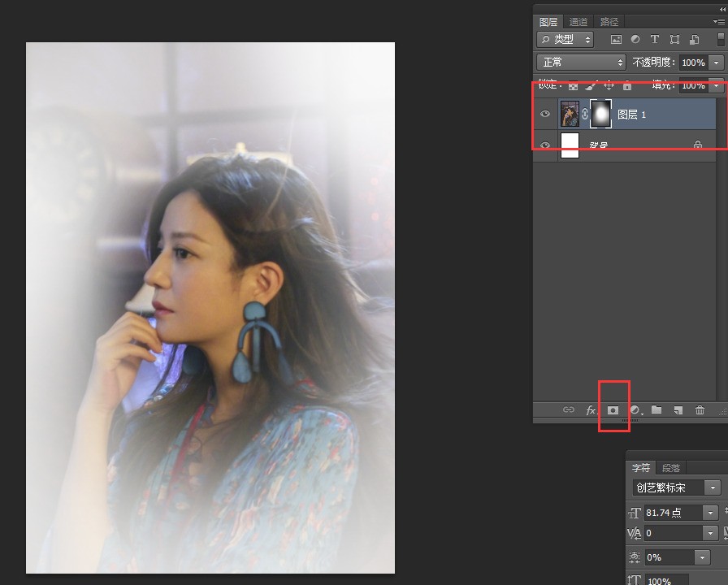Open the fx layer style menu
The image size is (728, 585).
point(591,410)
